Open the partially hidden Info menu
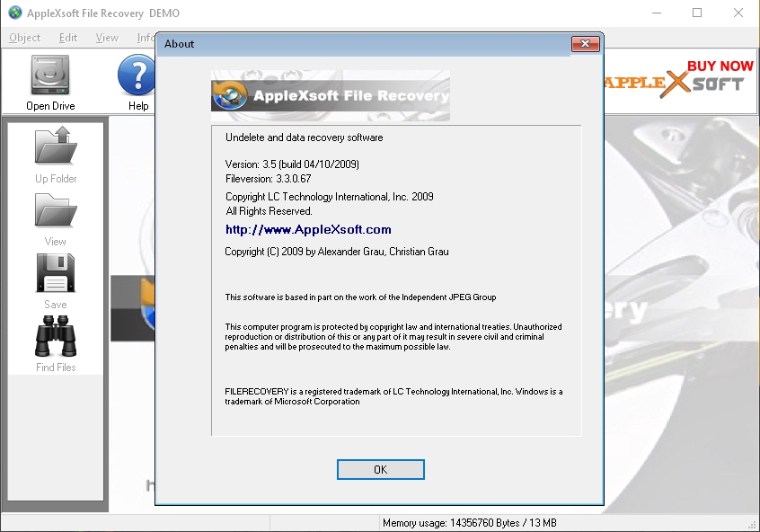760x532 pixels. (x=146, y=38)
